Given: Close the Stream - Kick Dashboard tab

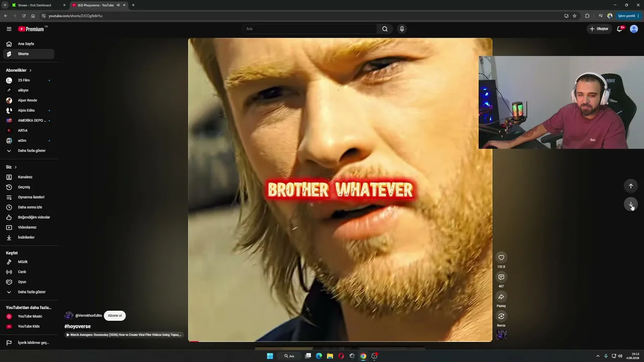Looking at the screenshot, I should point(64,5).
